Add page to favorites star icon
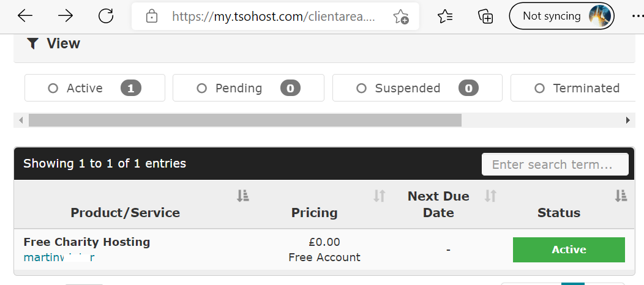Image resolution: width=644 pixels, height=285 pixels. [400, 17]
